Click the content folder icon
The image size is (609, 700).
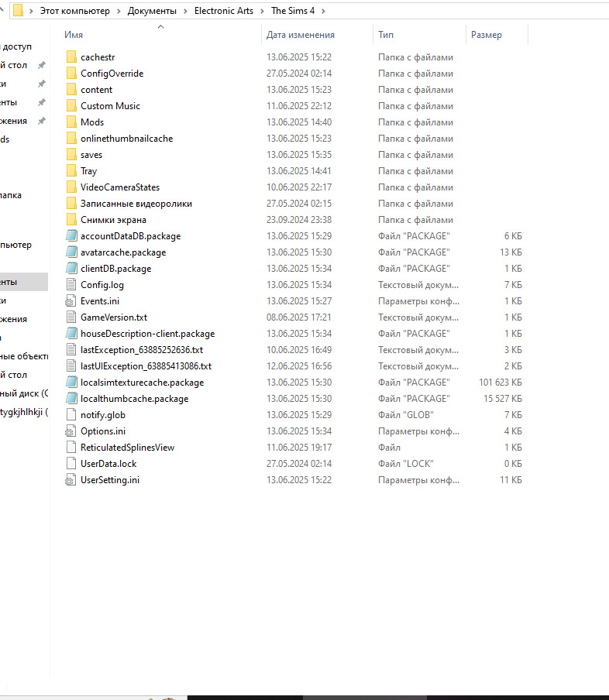71,90
